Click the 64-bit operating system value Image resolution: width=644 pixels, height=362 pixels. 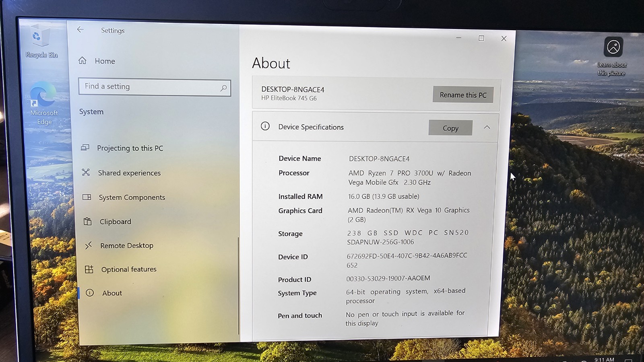tap(406, 296)
